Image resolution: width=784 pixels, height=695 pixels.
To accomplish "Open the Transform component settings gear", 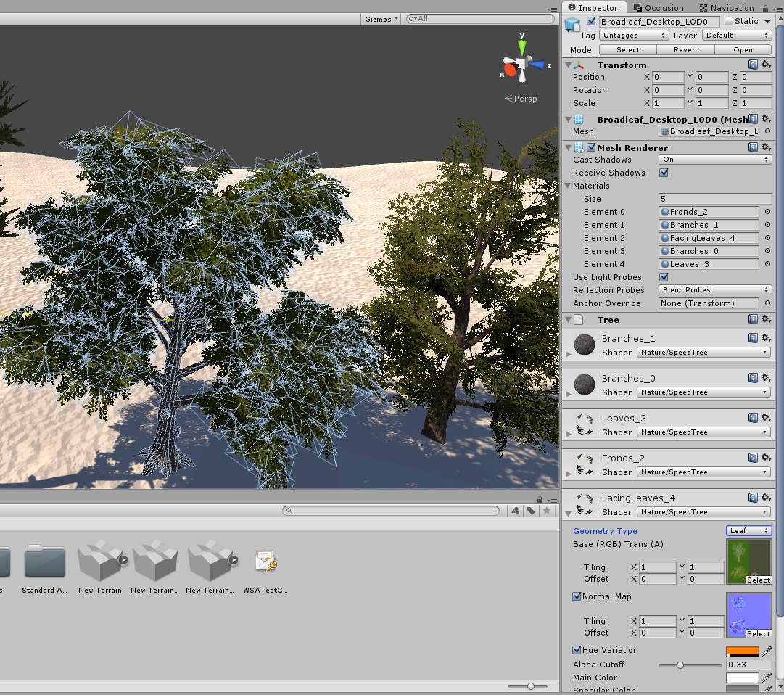I will 767,65.
